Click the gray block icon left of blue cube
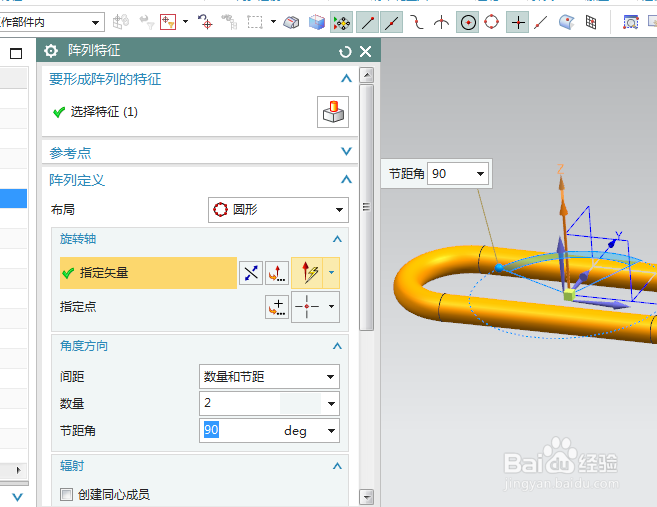 291,22
